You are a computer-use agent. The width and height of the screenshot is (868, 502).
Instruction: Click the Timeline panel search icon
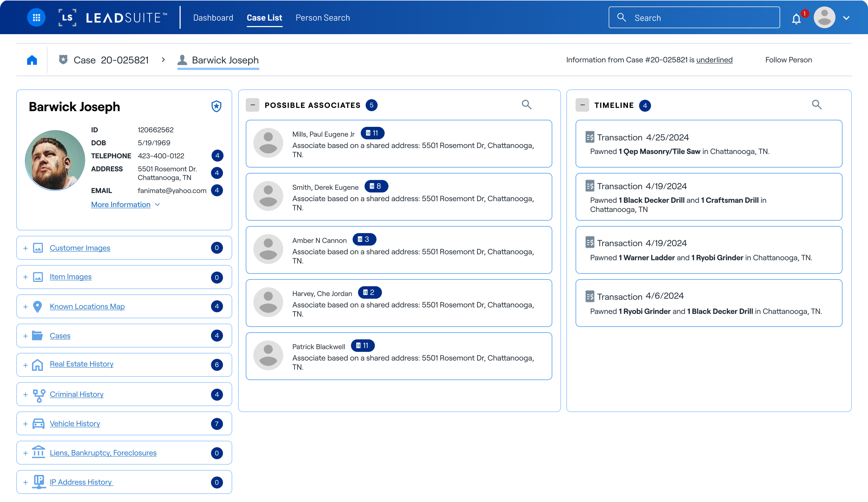pos(817,105)
